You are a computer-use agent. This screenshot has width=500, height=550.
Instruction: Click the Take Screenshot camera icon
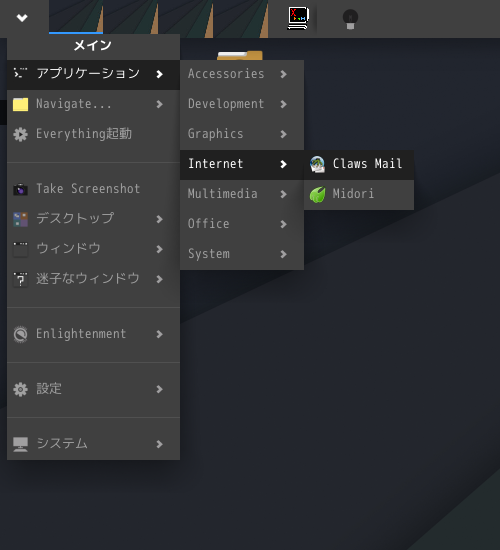tap(20, 189)
